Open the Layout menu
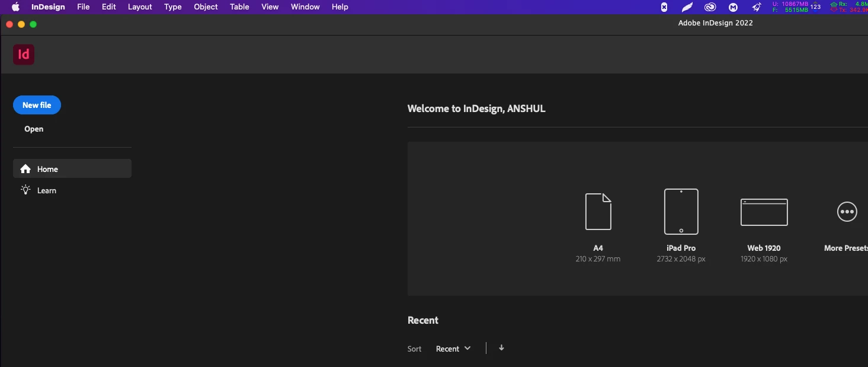 (x=140, y=7)
